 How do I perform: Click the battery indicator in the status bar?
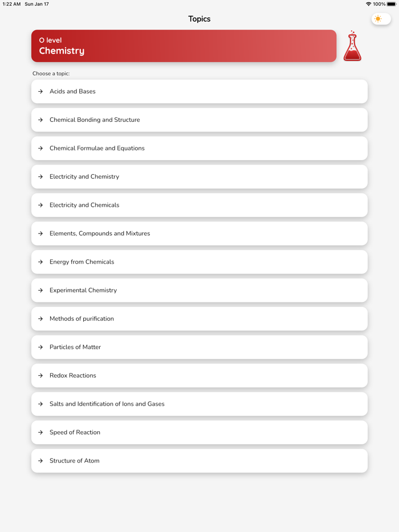click(391, 3)
